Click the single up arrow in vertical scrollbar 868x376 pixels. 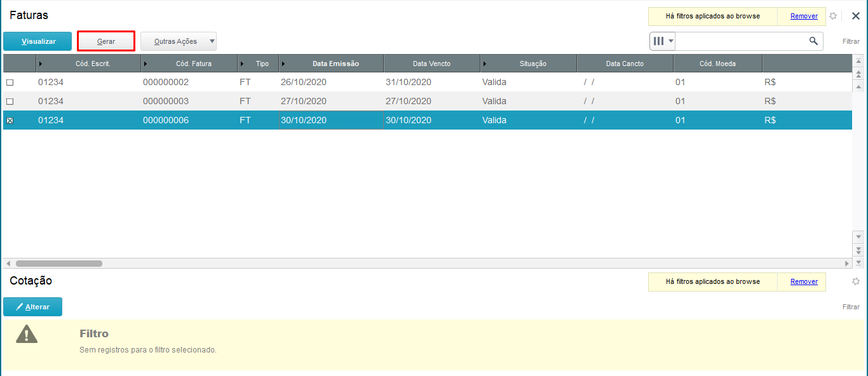click(x=858, y=86)
